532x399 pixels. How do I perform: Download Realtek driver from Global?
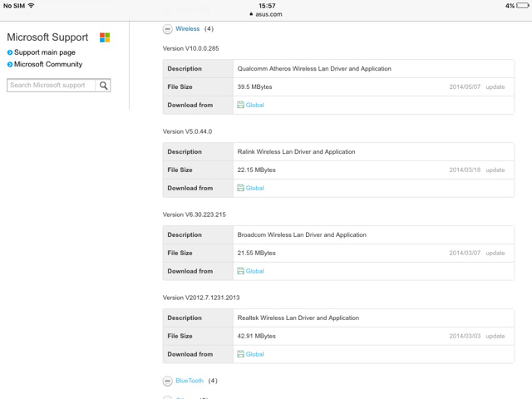click(255, 354)
